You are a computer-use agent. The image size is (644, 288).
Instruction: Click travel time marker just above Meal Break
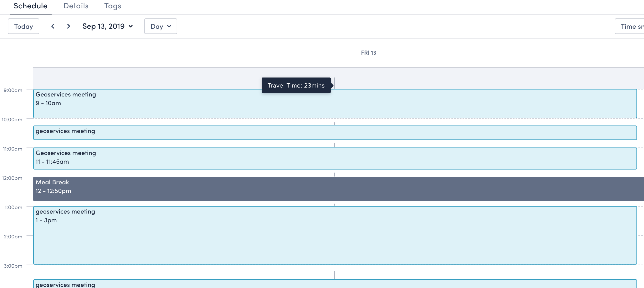334,175
